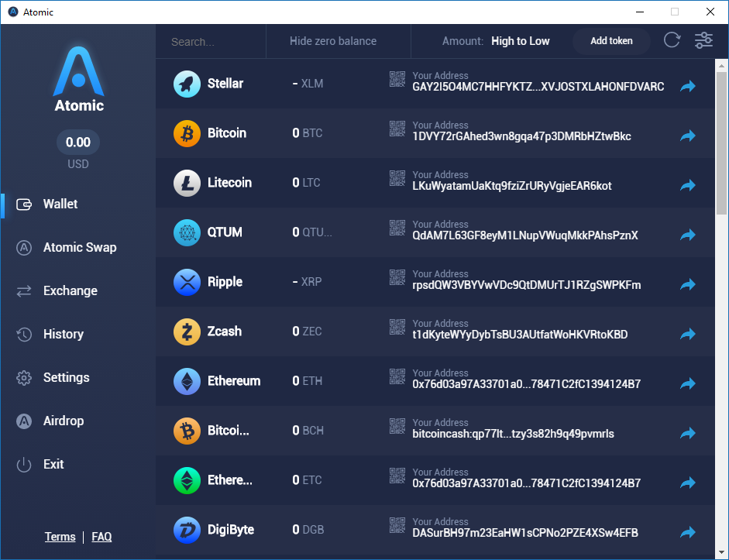729x560 pixels.
Task: Select Zcash address t1dKyteWYyDybTsBU3AUtfatWoHKVRtoKBD
Action: point(520,335)
